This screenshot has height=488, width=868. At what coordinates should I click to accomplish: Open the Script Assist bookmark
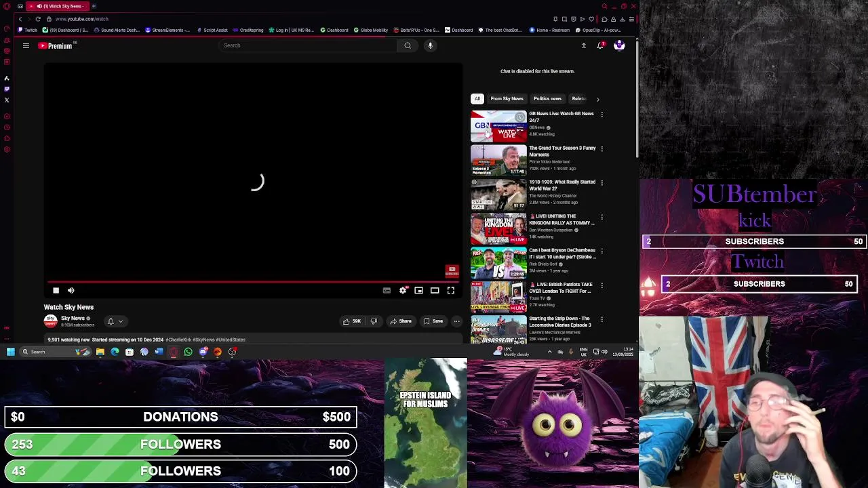tap(212, 30)
